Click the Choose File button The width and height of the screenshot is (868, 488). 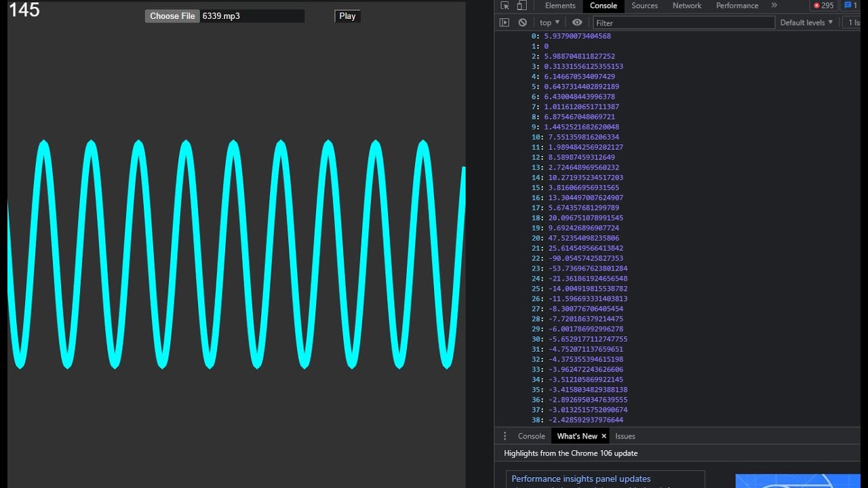(x=172, y=16)
